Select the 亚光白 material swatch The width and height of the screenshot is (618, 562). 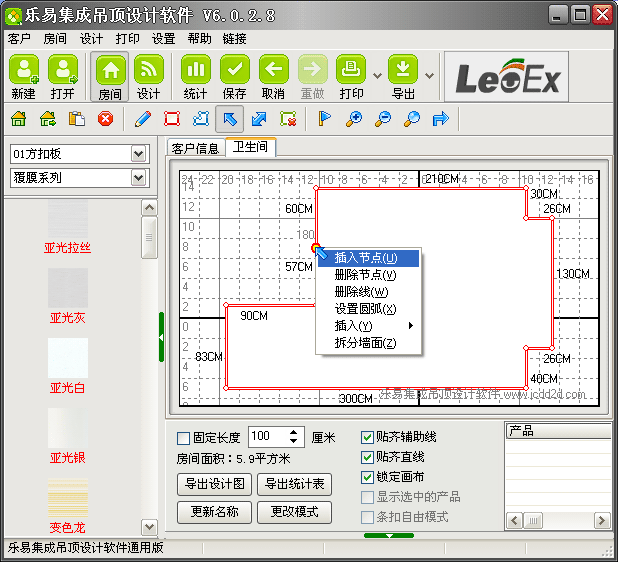(68, 366)
